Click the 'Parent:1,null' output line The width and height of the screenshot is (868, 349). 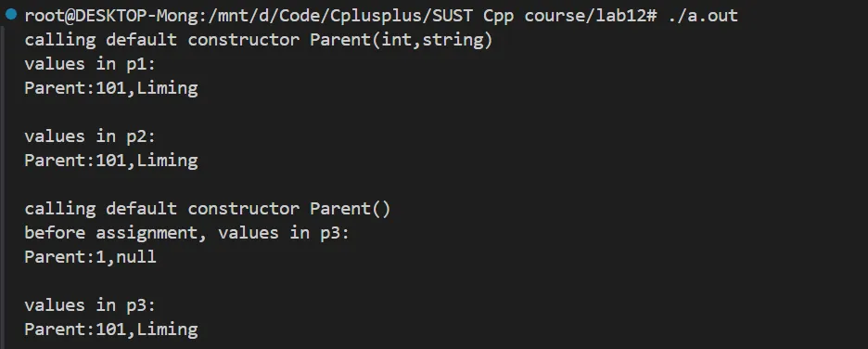coord(91,257)
